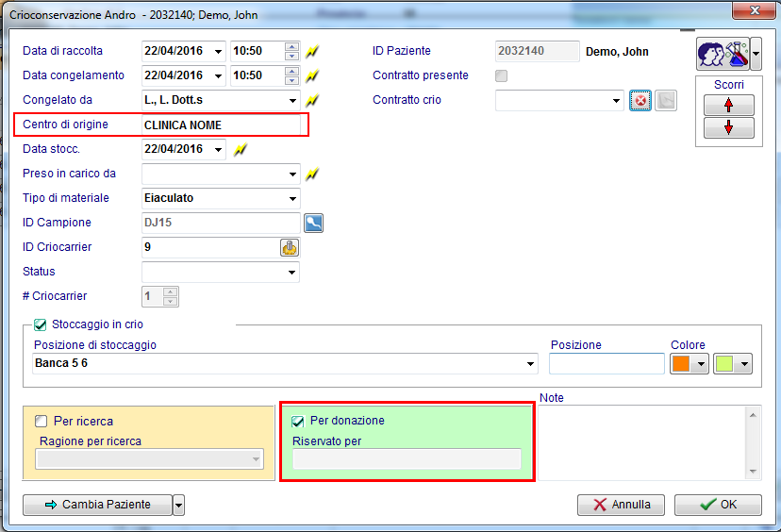Click Annulla button

click(621, 505)
